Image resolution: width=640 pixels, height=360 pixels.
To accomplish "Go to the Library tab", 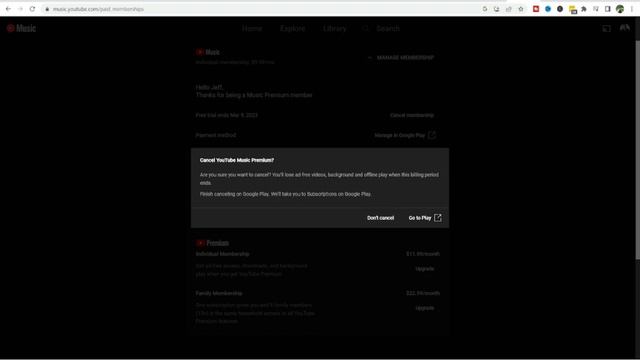I will click(x=335, y=28).
